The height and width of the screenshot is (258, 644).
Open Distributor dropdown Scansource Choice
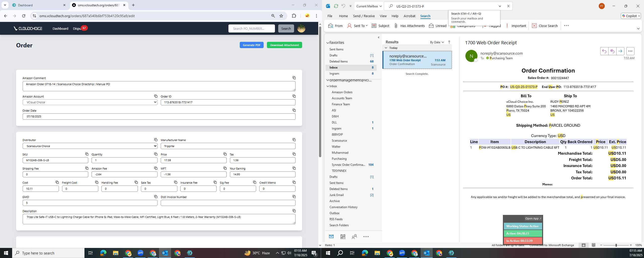90,146
